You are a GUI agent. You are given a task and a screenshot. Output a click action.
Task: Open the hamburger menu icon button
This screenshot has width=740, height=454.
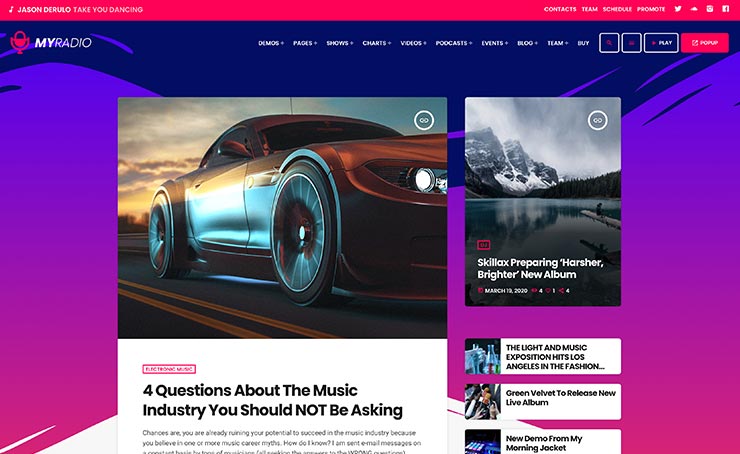(x=631, y=43)
